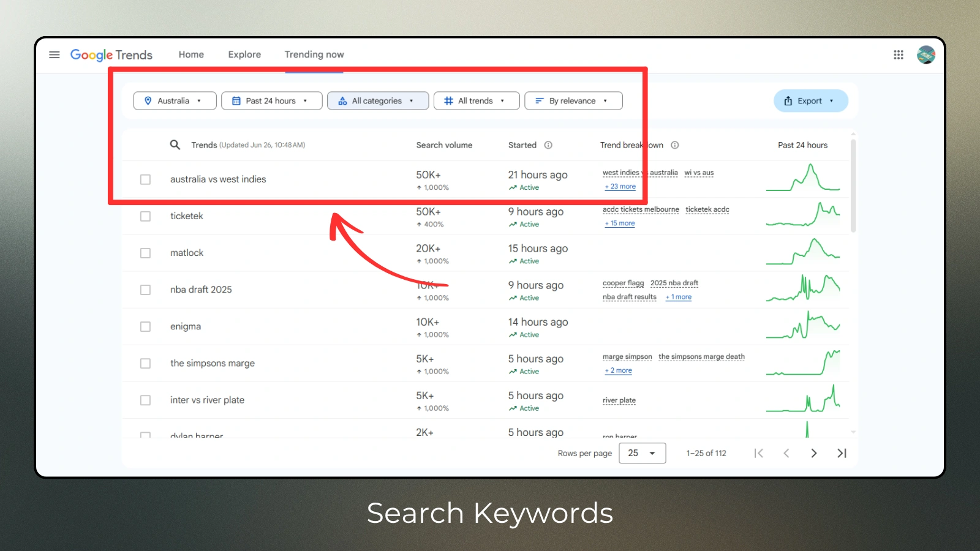Show info about the Started column
This screenshot has height=551, width=980.
(548, 145)
